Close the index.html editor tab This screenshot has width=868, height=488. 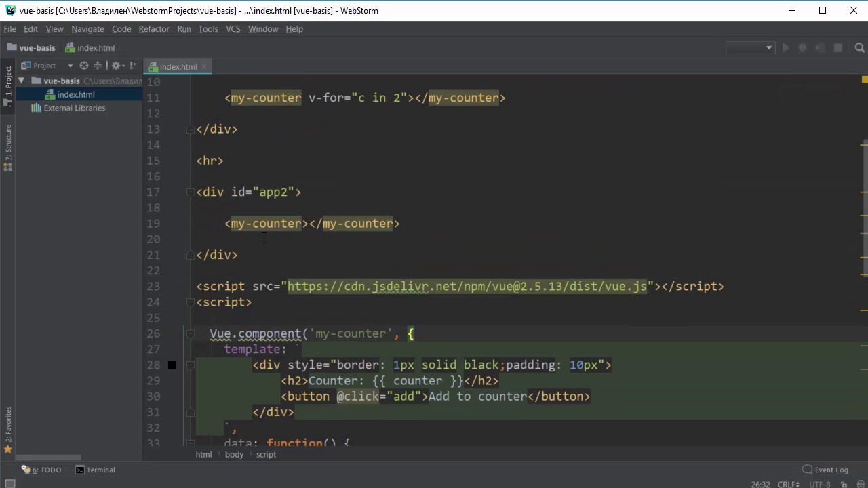click(204, 66)
